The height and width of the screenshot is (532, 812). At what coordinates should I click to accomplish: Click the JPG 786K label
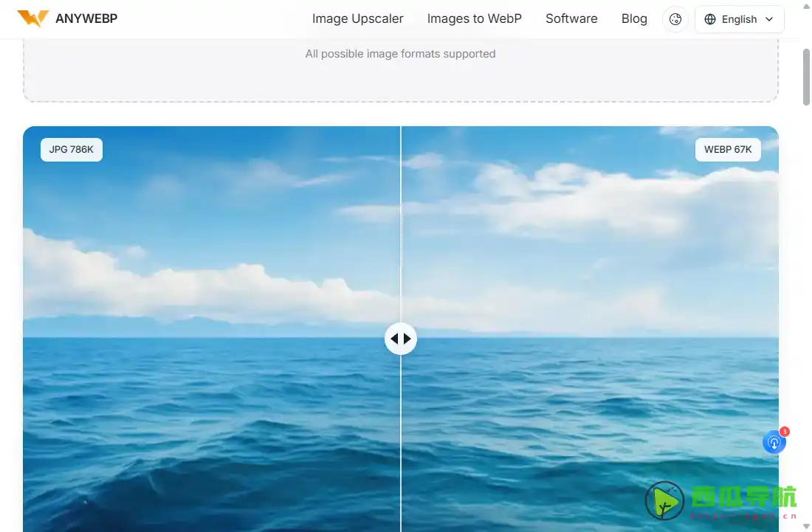pos(72,150)
